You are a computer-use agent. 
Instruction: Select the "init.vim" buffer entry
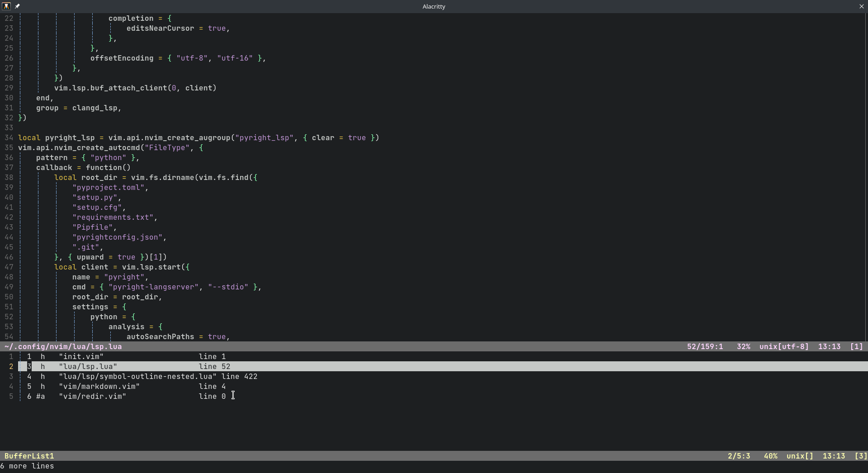click(434, 356)
